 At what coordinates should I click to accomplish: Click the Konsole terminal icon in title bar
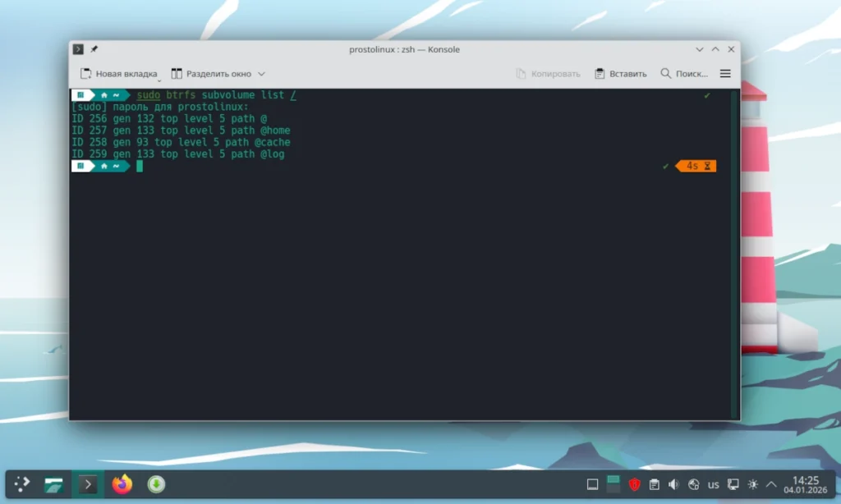coord(78,49)
